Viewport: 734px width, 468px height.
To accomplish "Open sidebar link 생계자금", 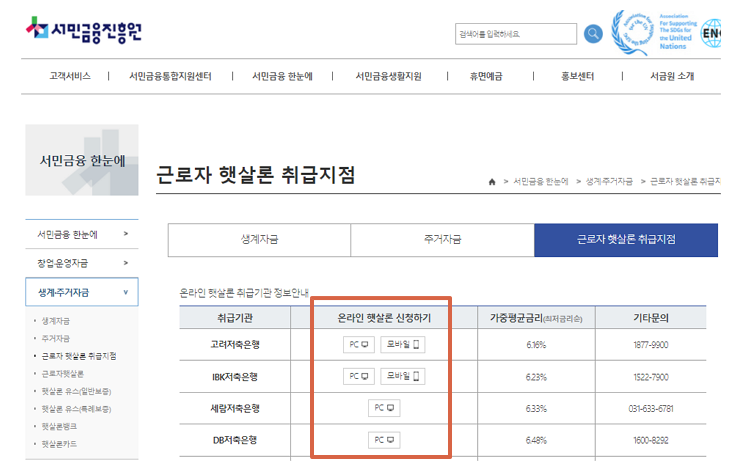I will pyautogui.click(x=56, y=321).
